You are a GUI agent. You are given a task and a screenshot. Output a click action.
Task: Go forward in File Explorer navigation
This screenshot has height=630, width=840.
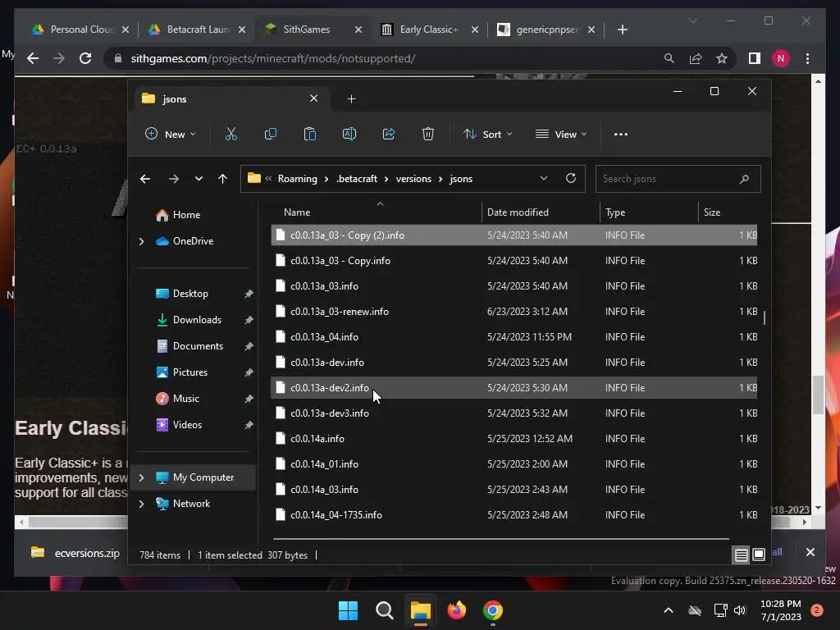(x=174, y=179)
